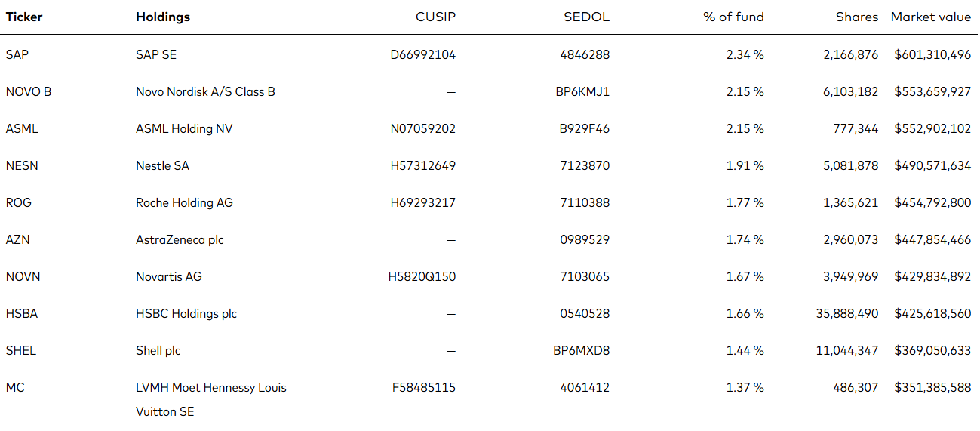The height and width of the screenshot is (431, 980).
Task: Sort by the % of fund header
Action: coord(733,17)
